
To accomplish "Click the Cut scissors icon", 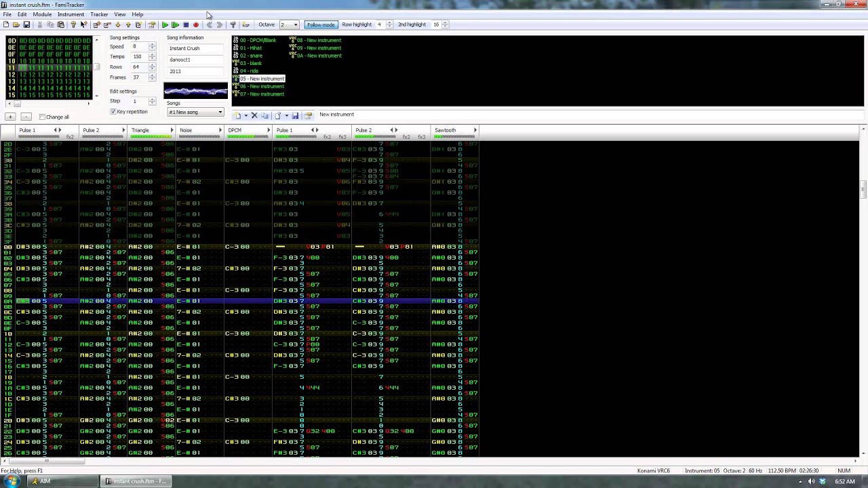I will pos(40,24).
